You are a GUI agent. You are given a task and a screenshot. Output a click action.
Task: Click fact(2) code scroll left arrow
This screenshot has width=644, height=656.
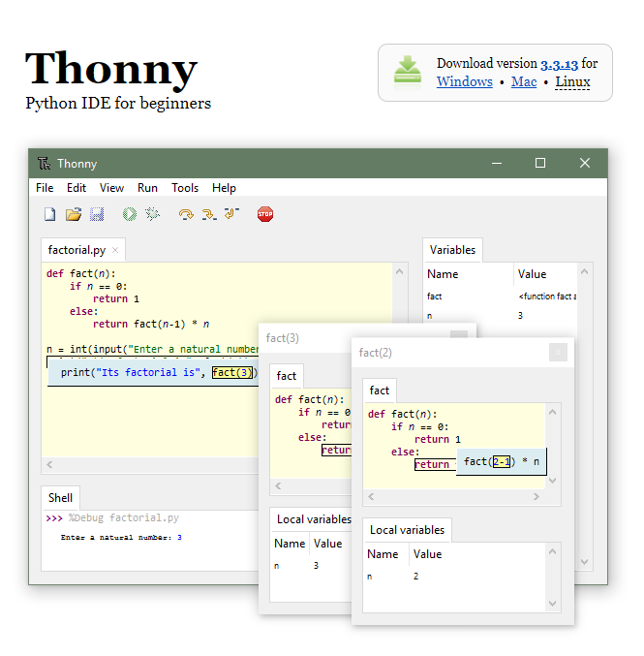point(371,496)
